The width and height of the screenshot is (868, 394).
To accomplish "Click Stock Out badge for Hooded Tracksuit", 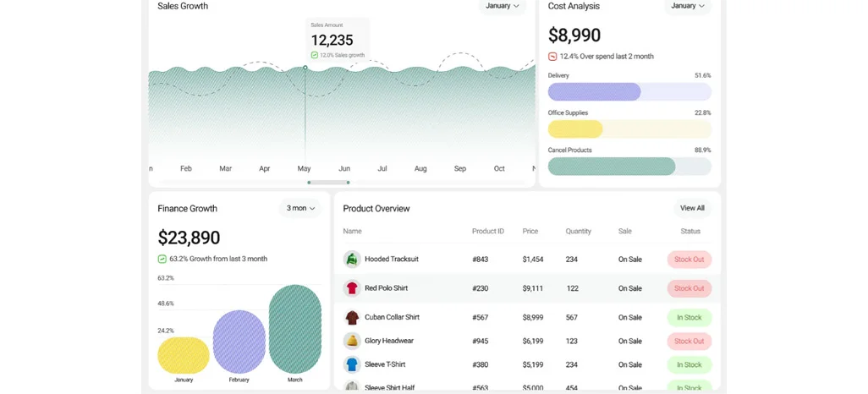I will pos(689,259).
